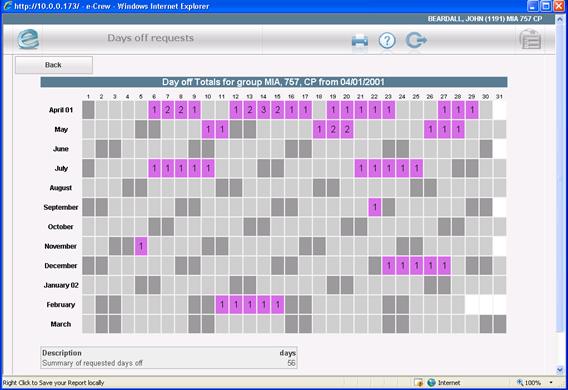Click the zoom magnifier icon in status bar
The width and height of the screenshot is (568, 390).
point(520,382)
